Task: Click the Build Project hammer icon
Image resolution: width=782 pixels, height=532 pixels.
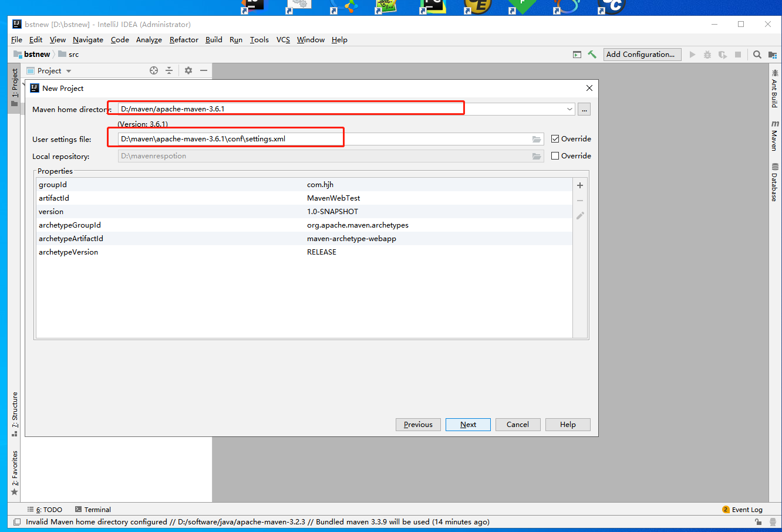Action: coord(592,55)
